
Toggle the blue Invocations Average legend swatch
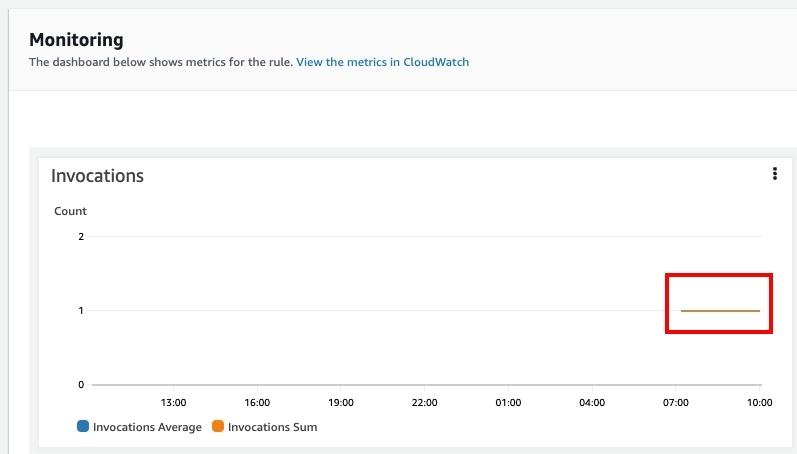[x=83, y=426]
